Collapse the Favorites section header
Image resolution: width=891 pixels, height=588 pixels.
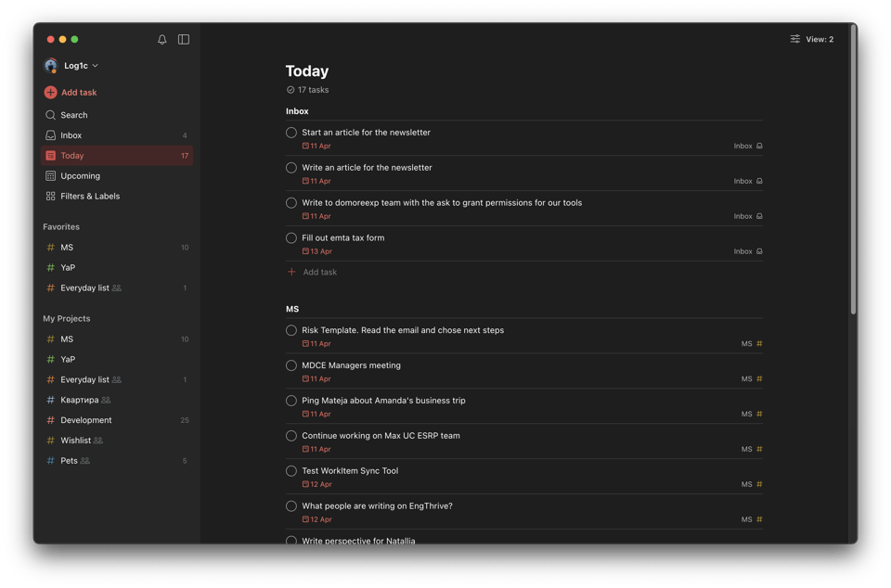tap(61, 227)
